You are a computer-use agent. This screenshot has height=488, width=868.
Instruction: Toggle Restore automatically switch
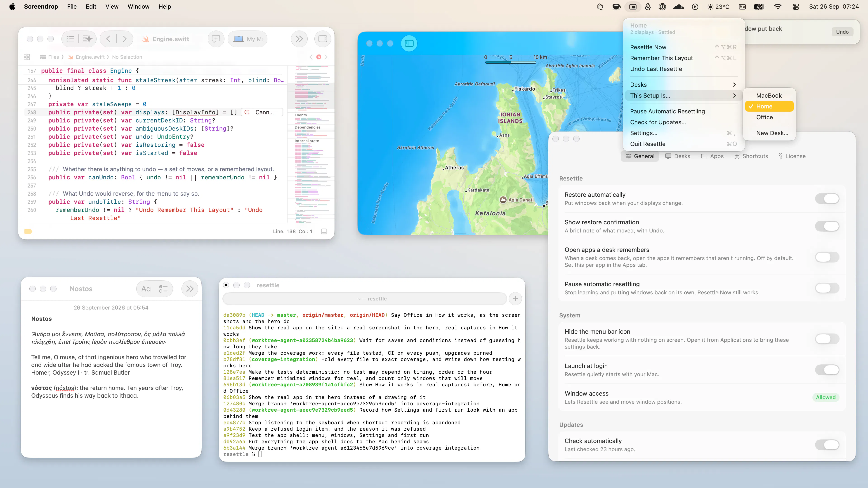[827, 199]
